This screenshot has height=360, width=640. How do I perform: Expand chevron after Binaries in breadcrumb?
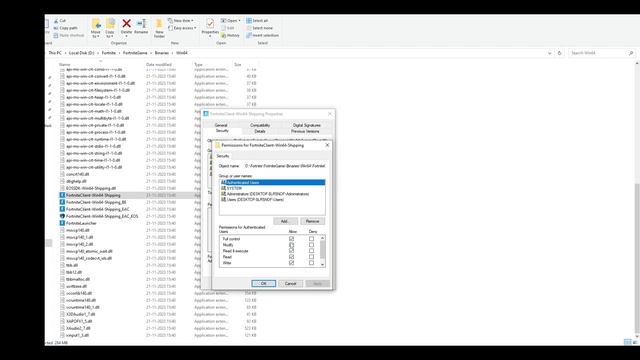173,53
